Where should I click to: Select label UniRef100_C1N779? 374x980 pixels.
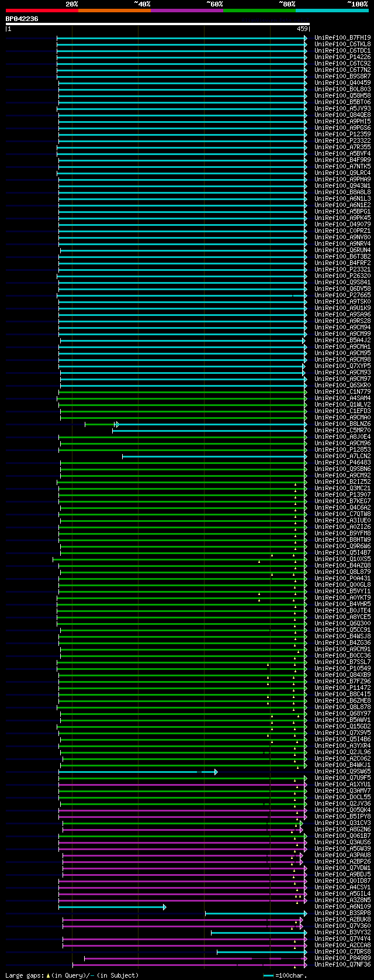tap(342, 391)
